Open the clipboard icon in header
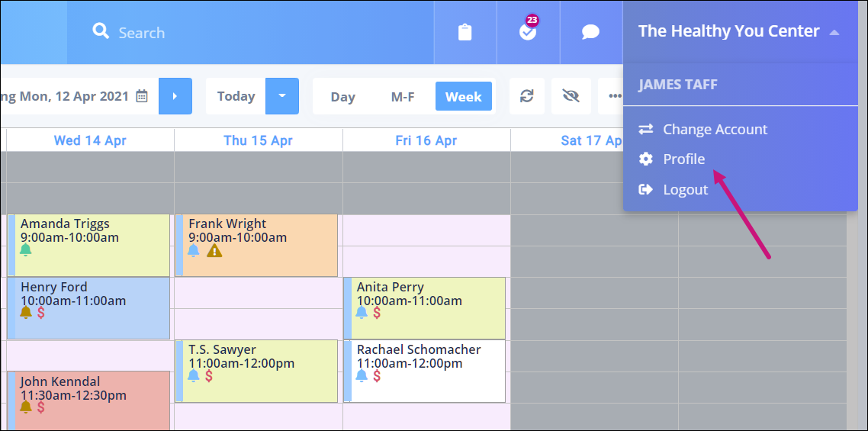 pos(465,32)
